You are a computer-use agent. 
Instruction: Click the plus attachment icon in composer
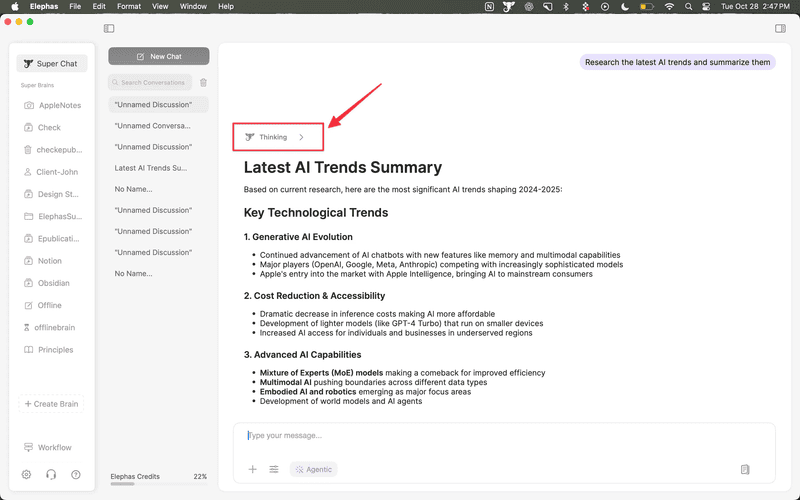tap(252, 469)
